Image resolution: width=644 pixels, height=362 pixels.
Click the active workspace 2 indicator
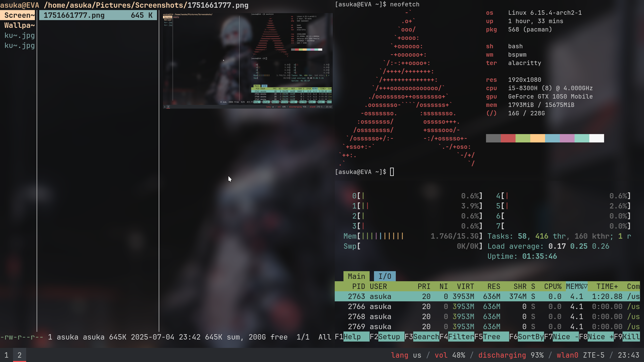click(19, 355)
